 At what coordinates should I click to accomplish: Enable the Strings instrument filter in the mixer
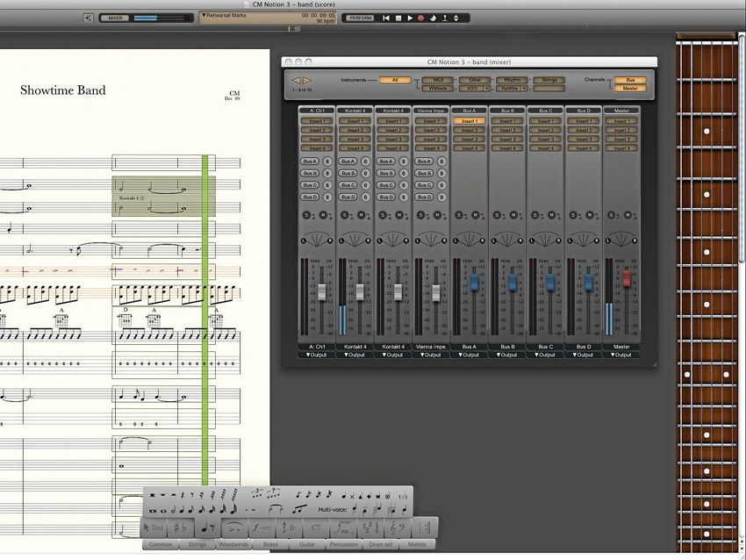pos(549,78)
